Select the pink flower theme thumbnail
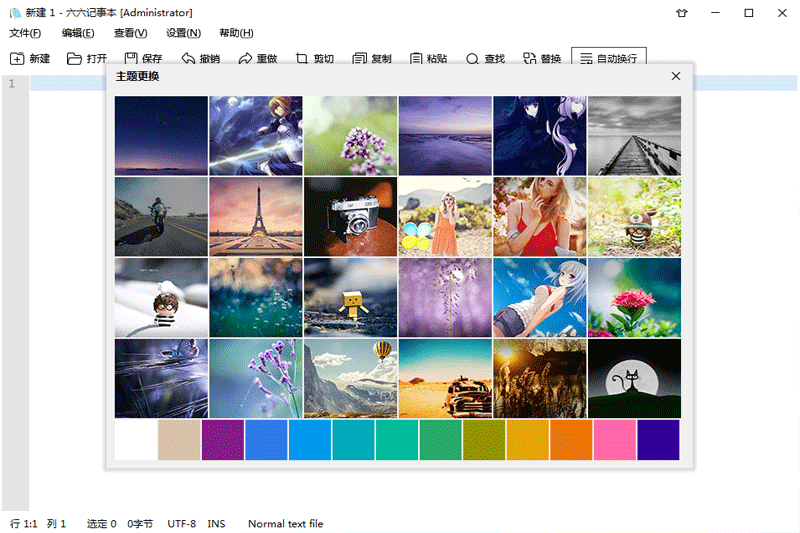800x533 pixels. pyautogui.click(x=634, y=297)
